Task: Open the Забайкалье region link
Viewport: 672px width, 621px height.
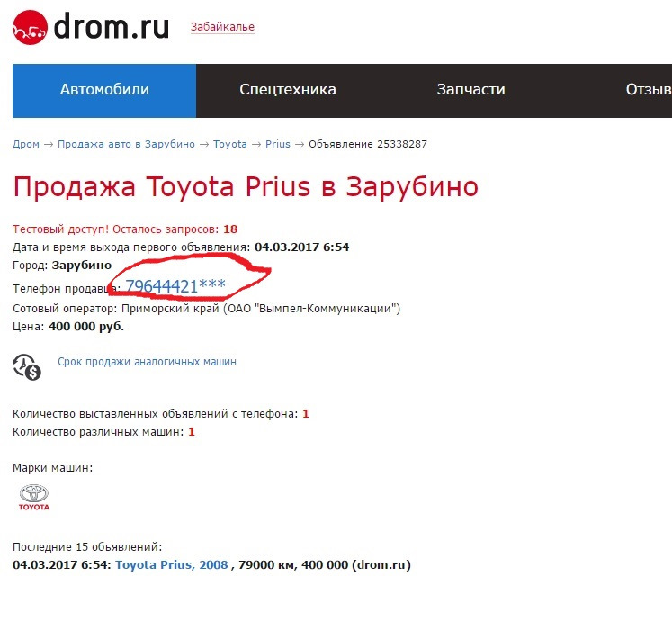Action: 222,27
